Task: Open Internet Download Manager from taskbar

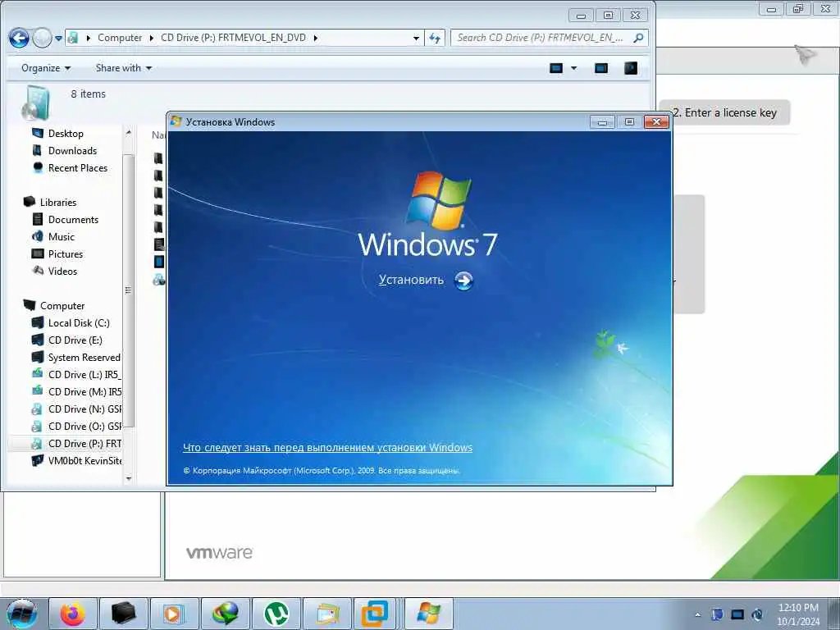Action: tap(225, 614)
